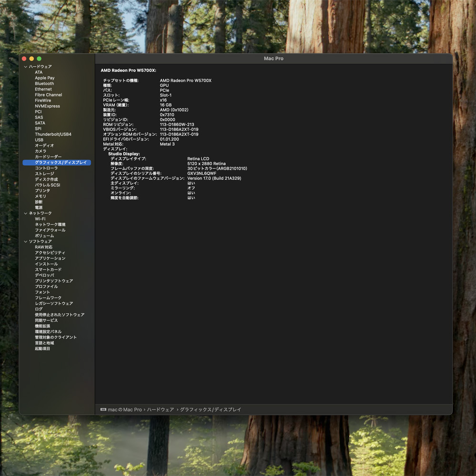Click グラフィックス/ディスプレイ in the path bar
476x476 pixels.
(211, 409)
